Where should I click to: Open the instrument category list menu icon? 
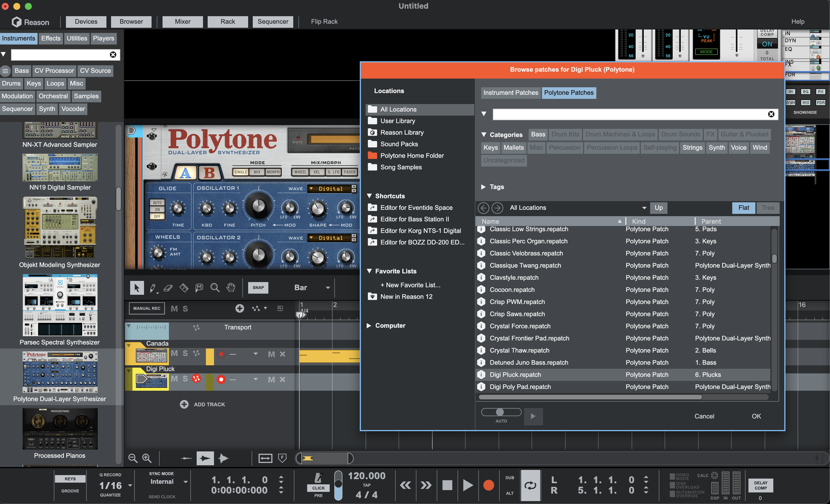5,71
